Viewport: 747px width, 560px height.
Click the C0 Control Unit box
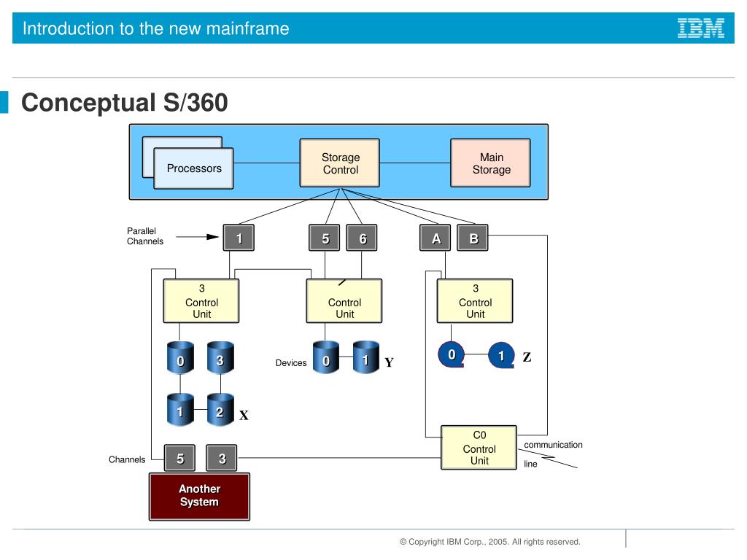tap(479, 448)
